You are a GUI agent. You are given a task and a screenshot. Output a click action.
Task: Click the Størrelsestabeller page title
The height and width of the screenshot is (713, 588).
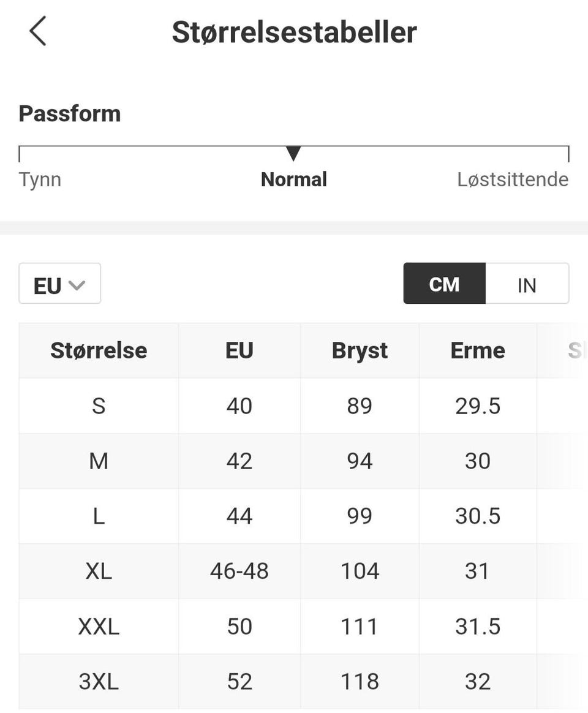pos(294,32)
